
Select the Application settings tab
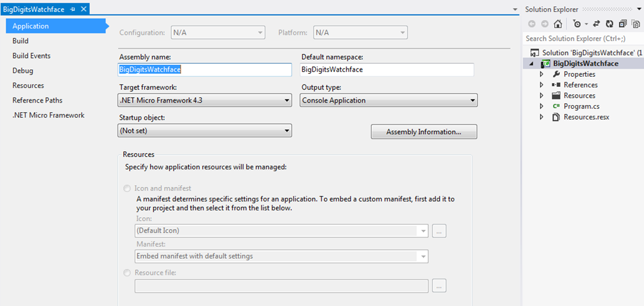click(56, 26)
